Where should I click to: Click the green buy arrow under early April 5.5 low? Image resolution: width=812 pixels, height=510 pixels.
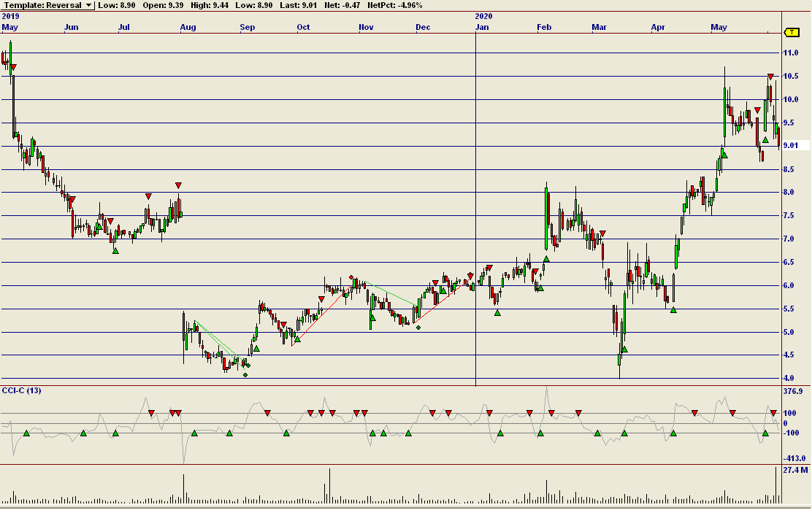[x=674, y=310]
